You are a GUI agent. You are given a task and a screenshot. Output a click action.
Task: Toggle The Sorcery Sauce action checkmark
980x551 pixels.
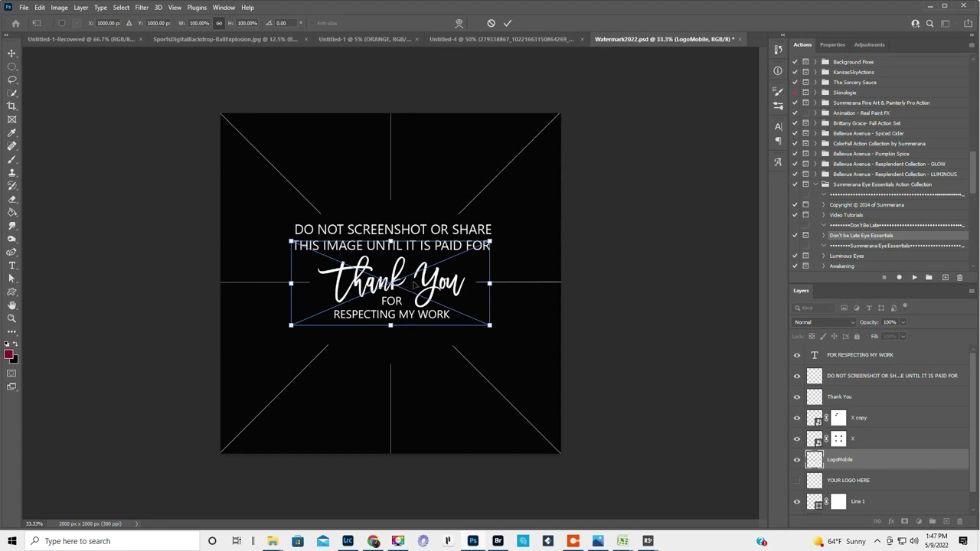click(x=795, y=83)
